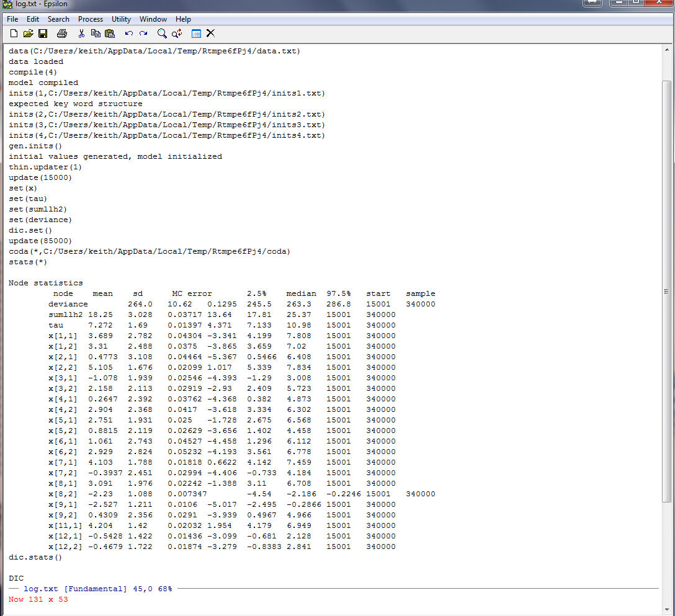Click the Open file folder icon

click(x=28, y=33)
